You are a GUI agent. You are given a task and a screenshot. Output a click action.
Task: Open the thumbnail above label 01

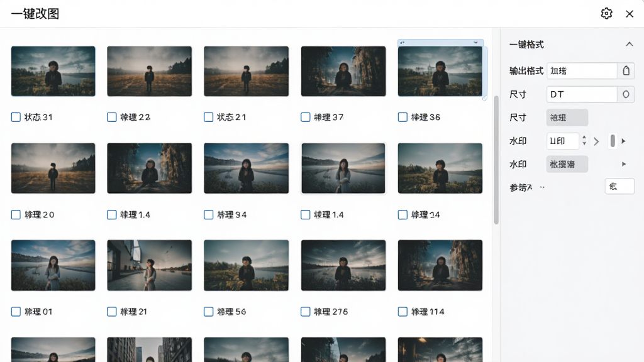coord(53,265)
